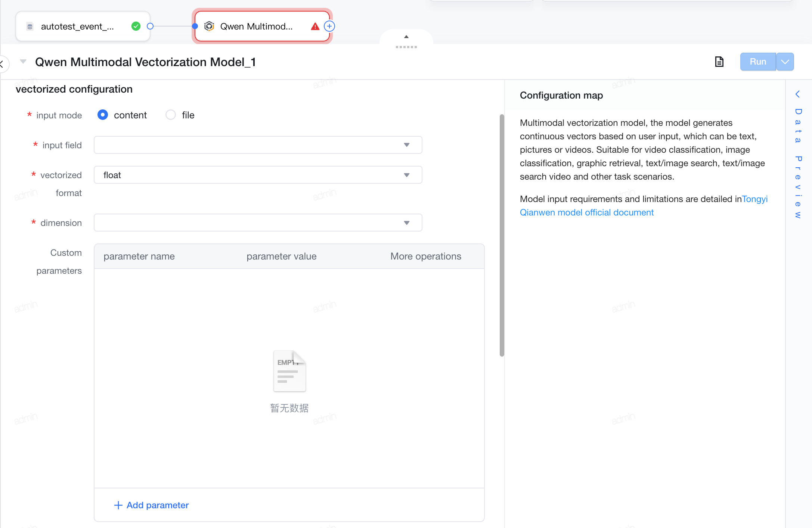Click the plus icon on Qwen Multimodal node
Image resolution: width=812 pixels, height=528 pixels.
click(329, 26)
